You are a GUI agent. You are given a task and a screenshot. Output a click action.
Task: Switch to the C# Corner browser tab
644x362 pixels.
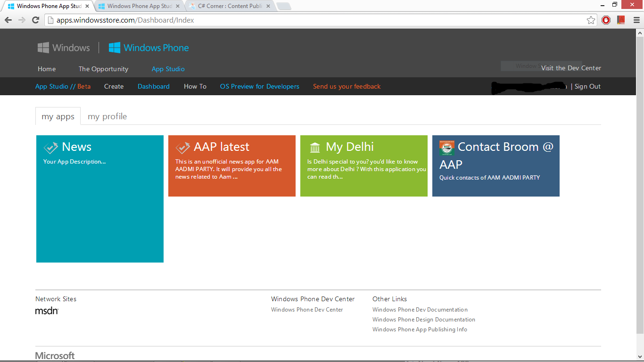pyautogui.click(x=230, y=6)
